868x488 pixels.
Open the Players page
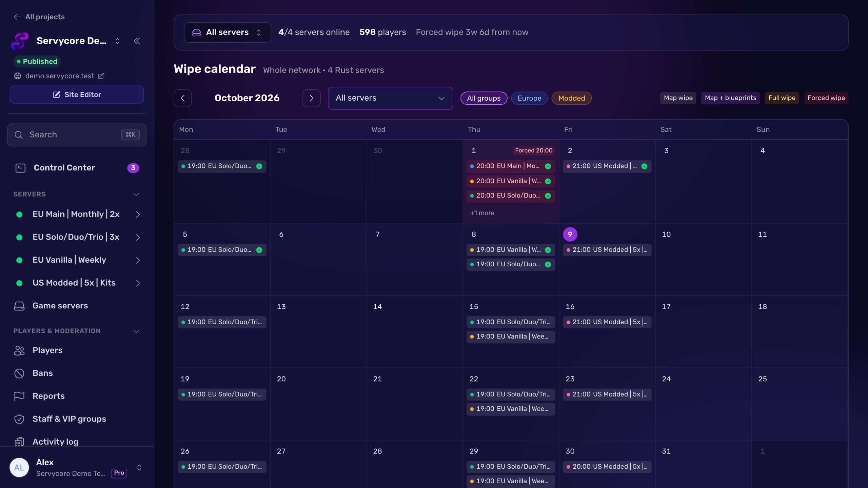[77, 350]
